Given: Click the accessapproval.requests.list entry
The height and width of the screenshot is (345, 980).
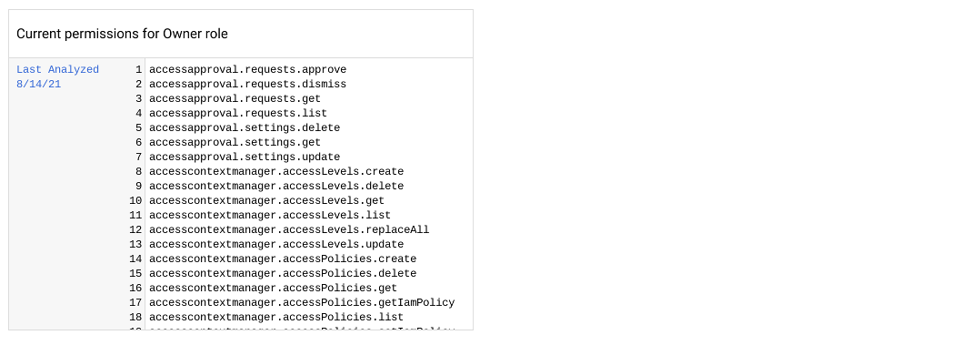Looking at the screenshot, I should [x=238, y=113].
